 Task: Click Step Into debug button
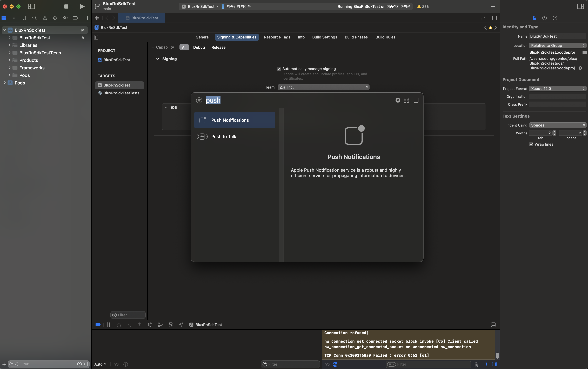coord(129,325)
